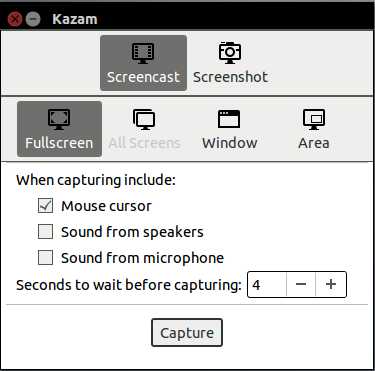Uncheck the Mouse cursor checkbox
The image size is (375, 371).
pos(45,205)
